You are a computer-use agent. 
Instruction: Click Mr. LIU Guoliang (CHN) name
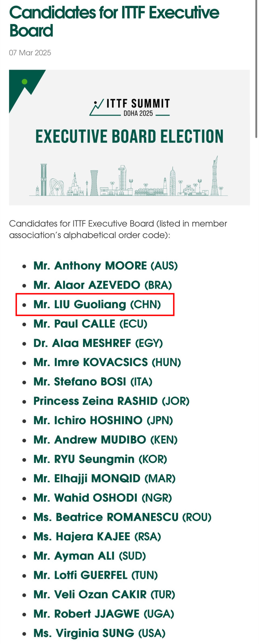[x=97, y=305]
